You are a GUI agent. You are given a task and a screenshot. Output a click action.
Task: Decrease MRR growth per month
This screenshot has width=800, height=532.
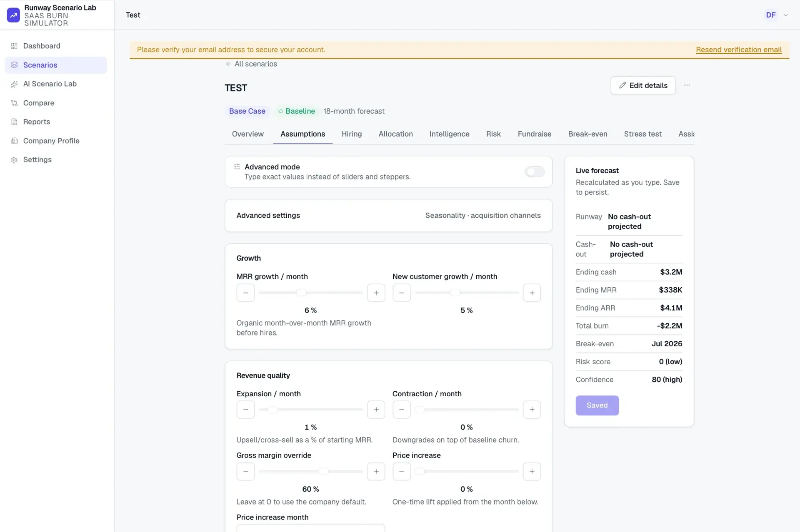[245, 293]
